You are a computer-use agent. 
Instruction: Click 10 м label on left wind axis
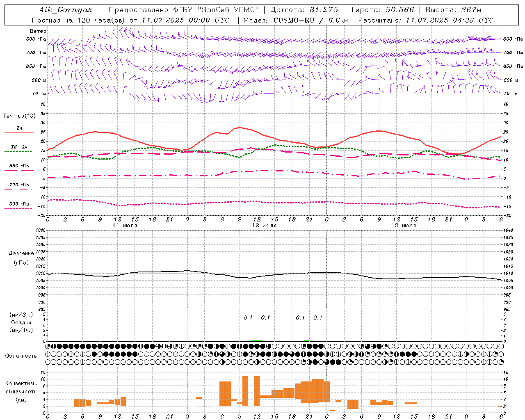point(39,94)
